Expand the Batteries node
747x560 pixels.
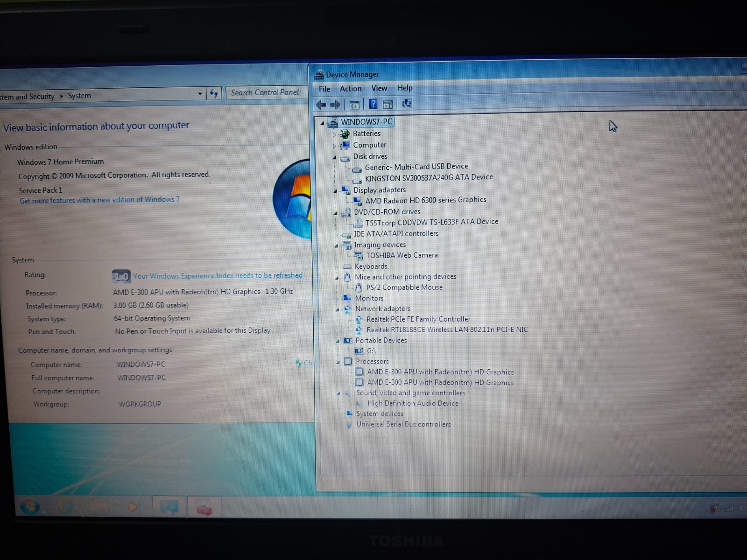[334, 135]
